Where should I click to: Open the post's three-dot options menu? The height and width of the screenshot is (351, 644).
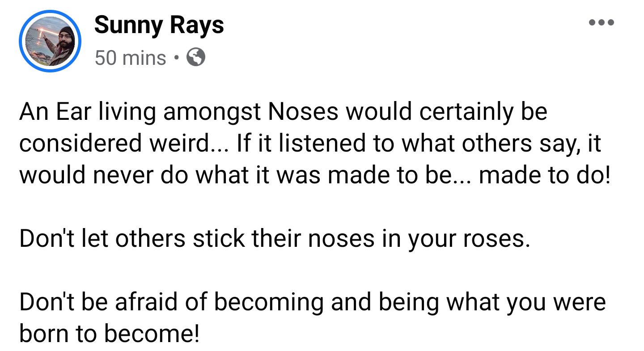pyautogui.click(x=601, y=22)
